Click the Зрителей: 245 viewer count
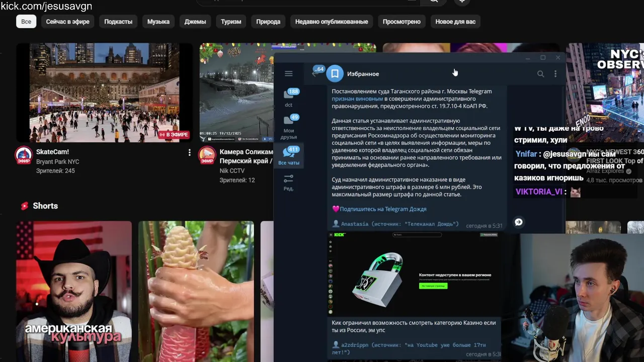 [x=55, y=171]
